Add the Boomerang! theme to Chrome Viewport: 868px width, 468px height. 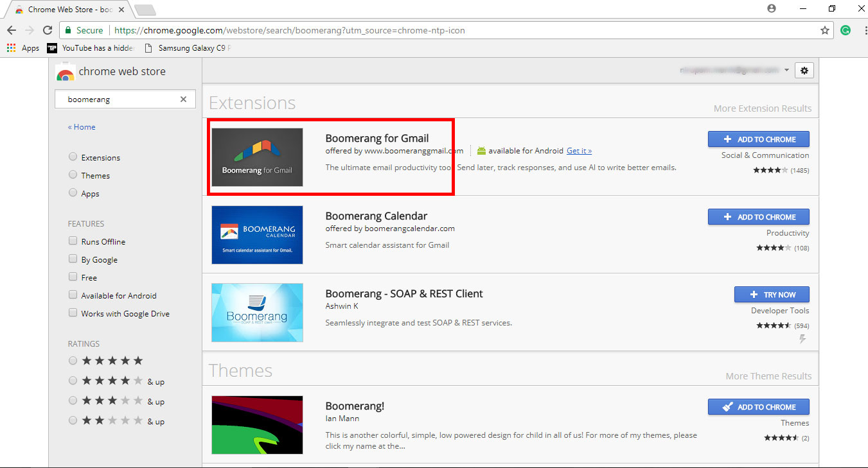[x=759, y=407]
